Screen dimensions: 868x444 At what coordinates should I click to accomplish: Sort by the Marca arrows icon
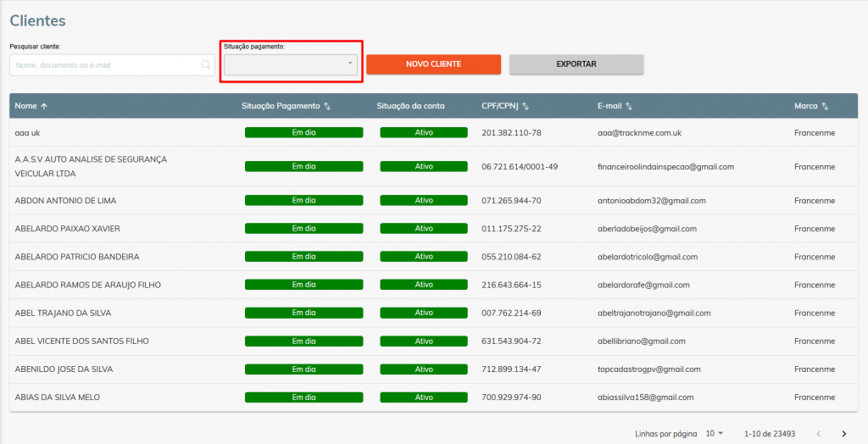point(825,106)
